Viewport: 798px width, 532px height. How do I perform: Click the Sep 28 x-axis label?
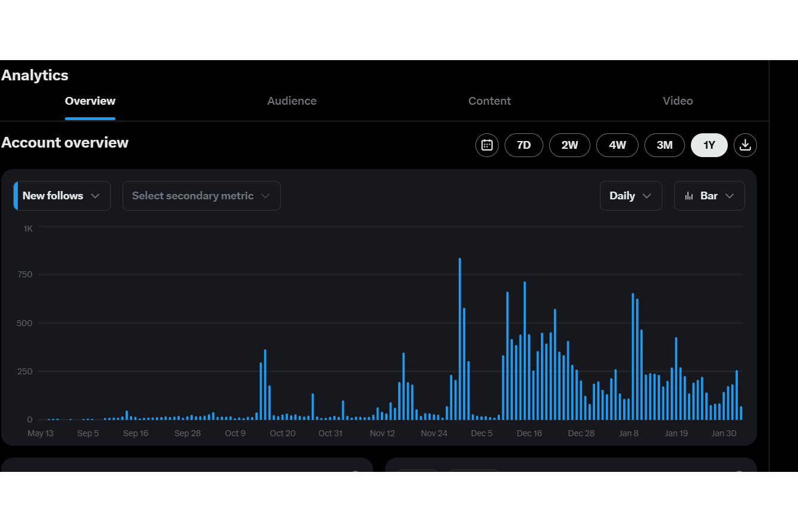click(x=187, y=433)
